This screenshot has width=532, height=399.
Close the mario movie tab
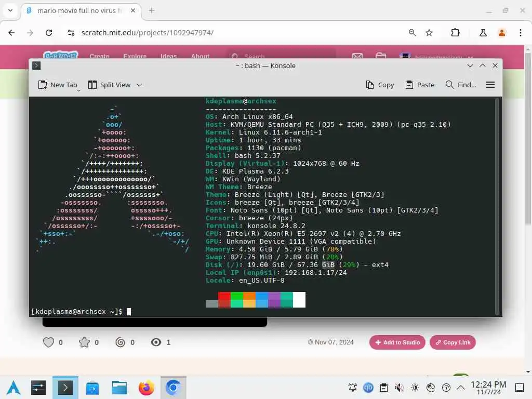click(x=133, y=10)
